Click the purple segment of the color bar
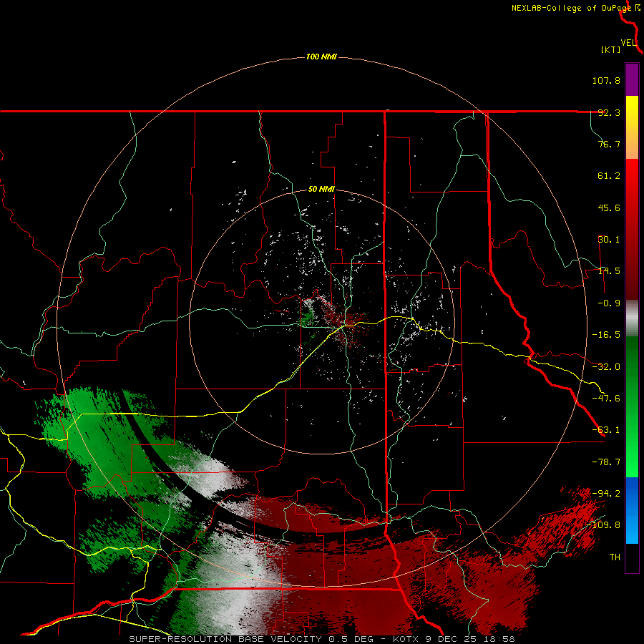The width and height of the screenshot is (644, 644). (x=632, y=79)
